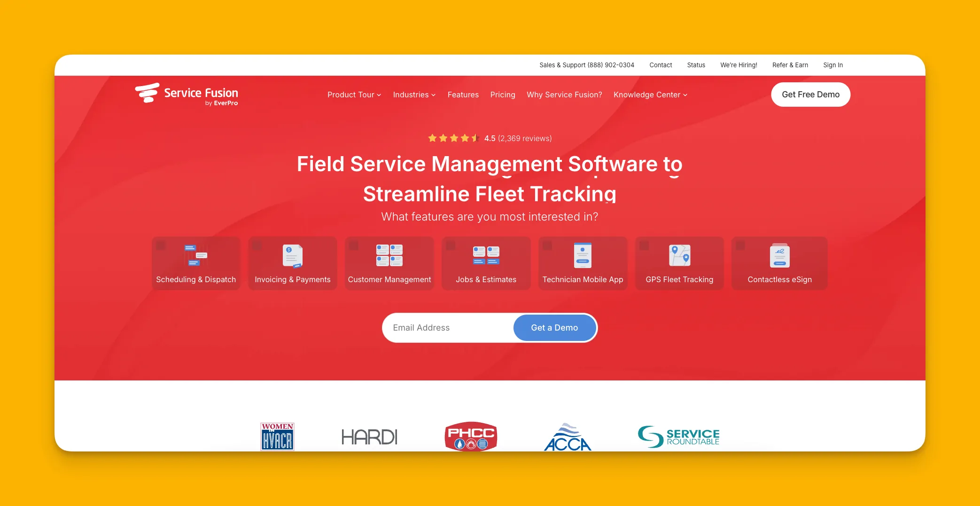The height and width of the screenshot is (506, 980).
Task: Check the Scheduling & Dispatch checkbox
Action: (162, 245)
